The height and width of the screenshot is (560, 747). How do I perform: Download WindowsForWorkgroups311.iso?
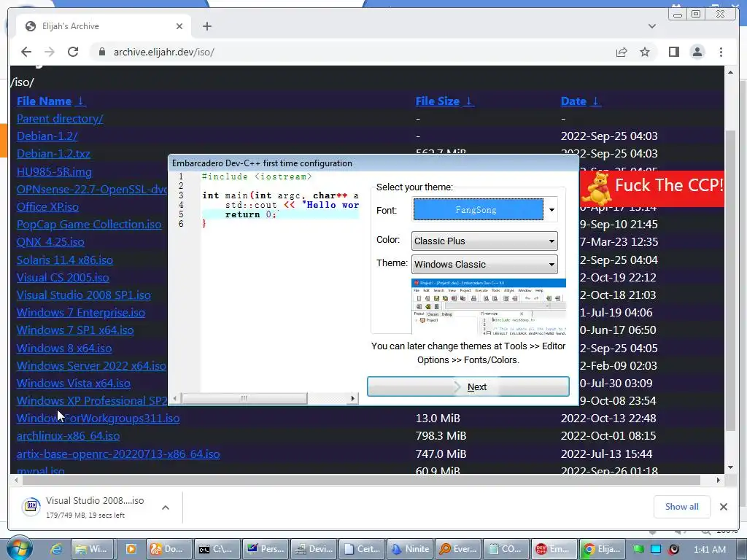[98, 419]
